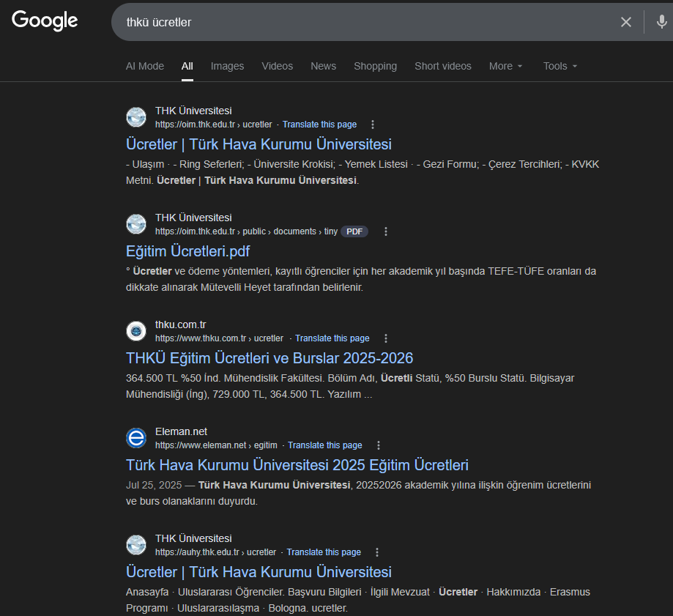Open the Shopping tab
This screenshot has height=616, width=673.
pos(375,66)
